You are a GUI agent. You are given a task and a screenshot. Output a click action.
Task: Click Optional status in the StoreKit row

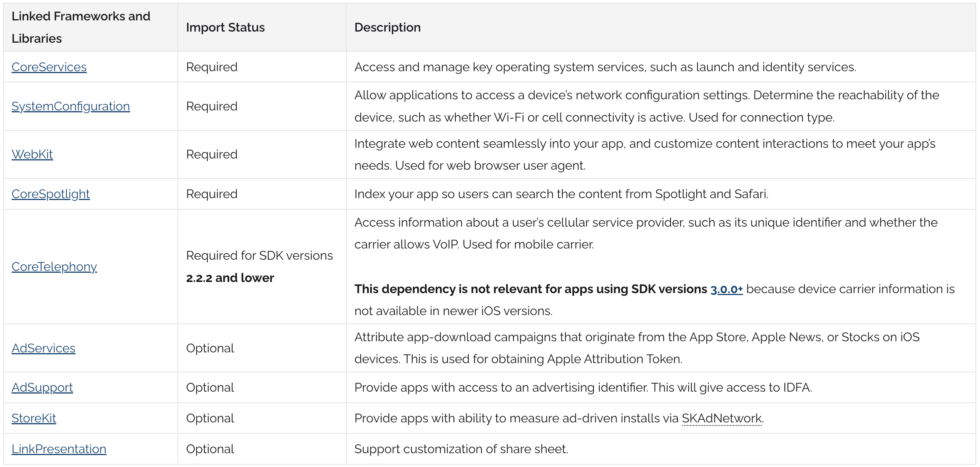pyautogui.click(x=210, y=418)
